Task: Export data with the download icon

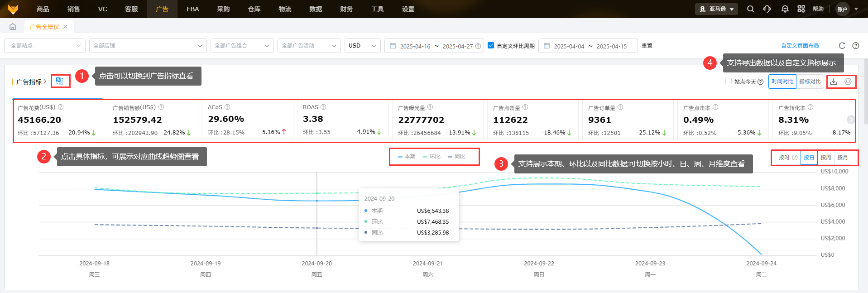Action: click(834, 82)
